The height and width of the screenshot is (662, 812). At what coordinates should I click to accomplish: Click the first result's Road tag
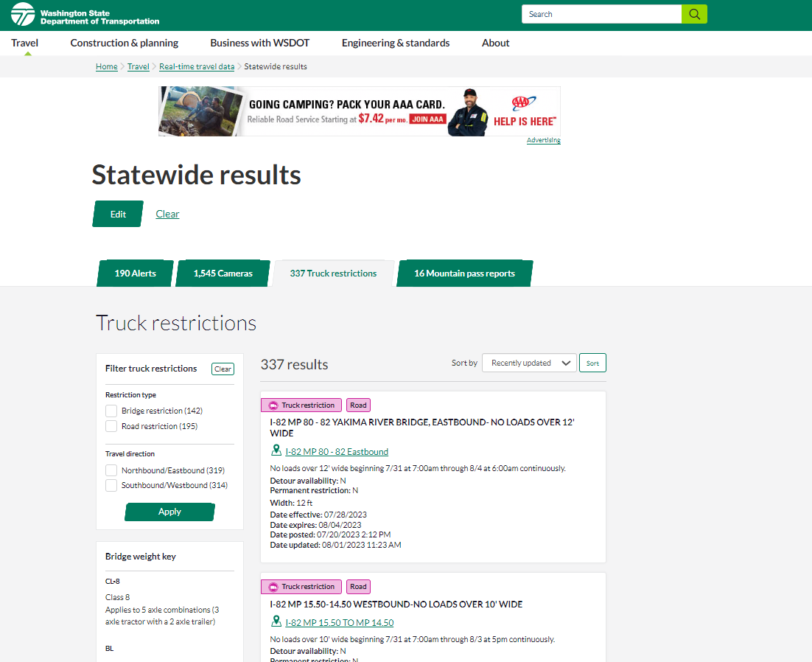click(x=358, y=405)
